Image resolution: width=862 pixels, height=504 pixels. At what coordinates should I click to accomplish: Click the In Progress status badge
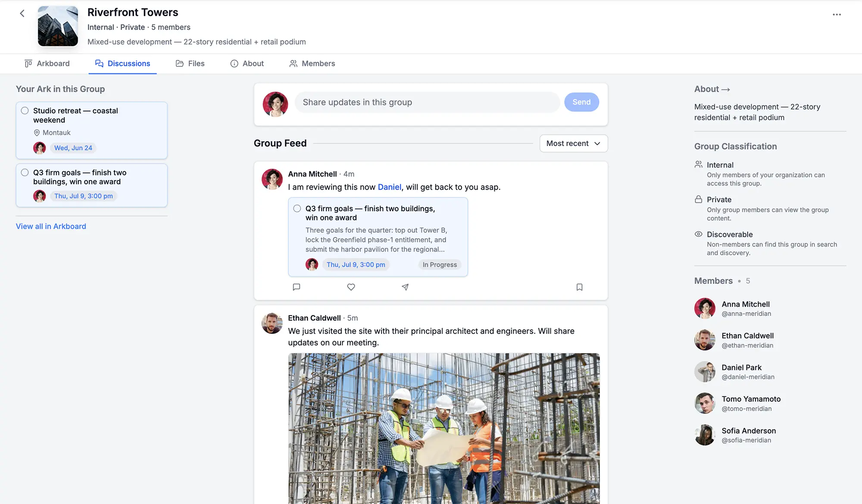click(x=440, y=265)
